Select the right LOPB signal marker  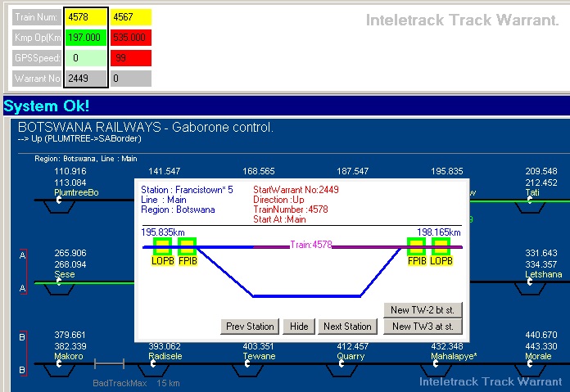[441, 246]
